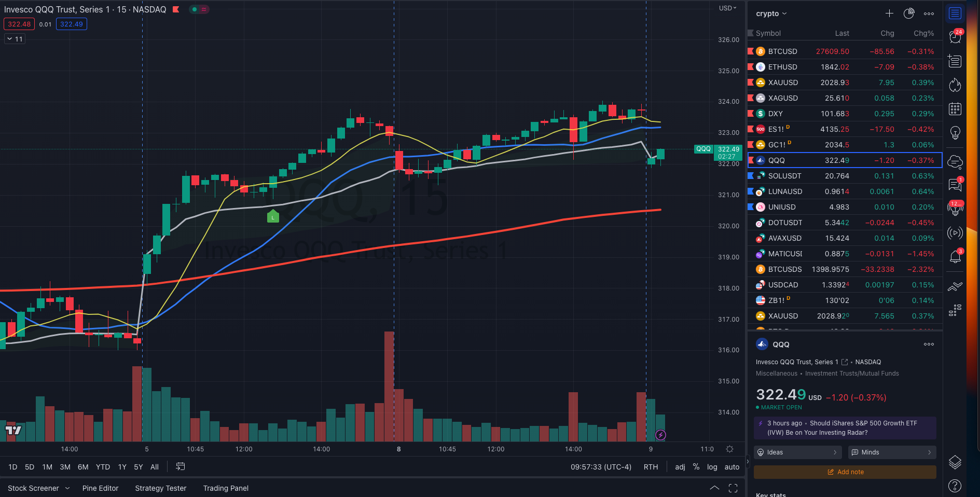Image resolution: width=980 pixels, height=497 pixels.
Task: Add a symbol with the watchlist plus icon
Action: pos(889,13)
